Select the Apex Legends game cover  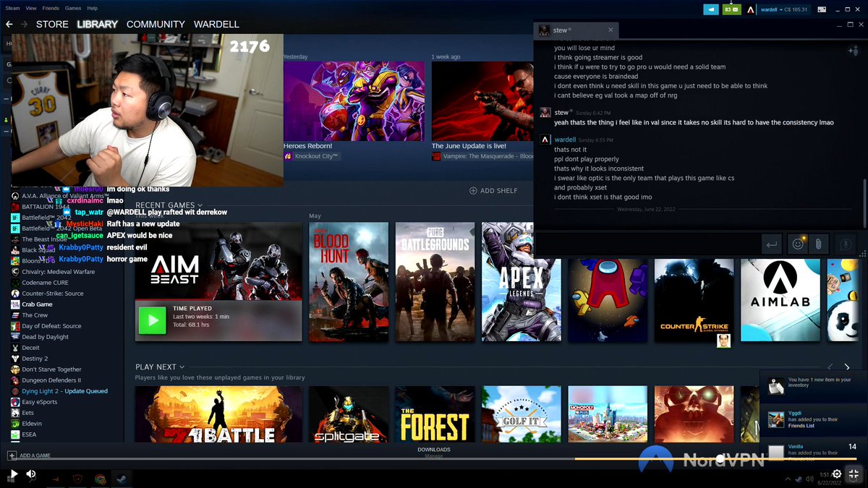[521, 281]
